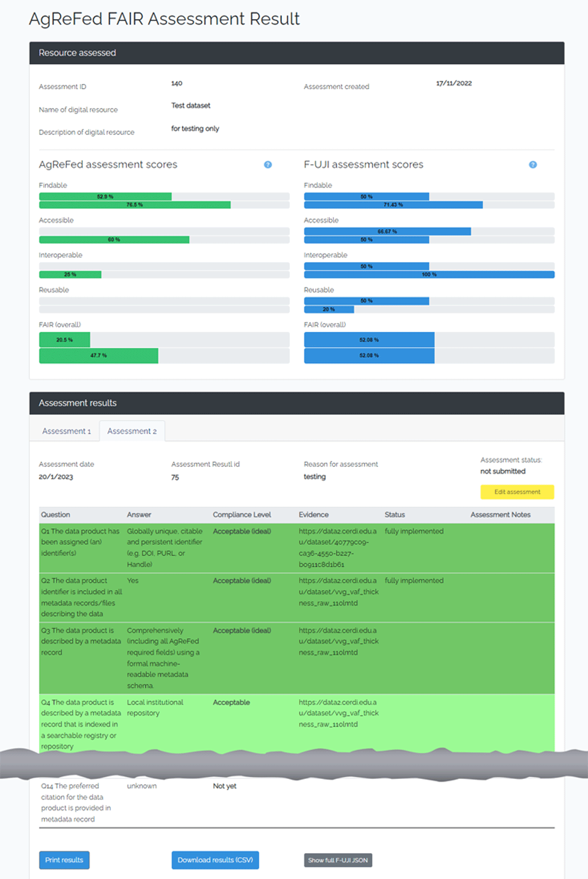Viewport: 588px width, 879px height.
Task: Open AgReFed assessment scores help icon
Action: tap(268, 165)
